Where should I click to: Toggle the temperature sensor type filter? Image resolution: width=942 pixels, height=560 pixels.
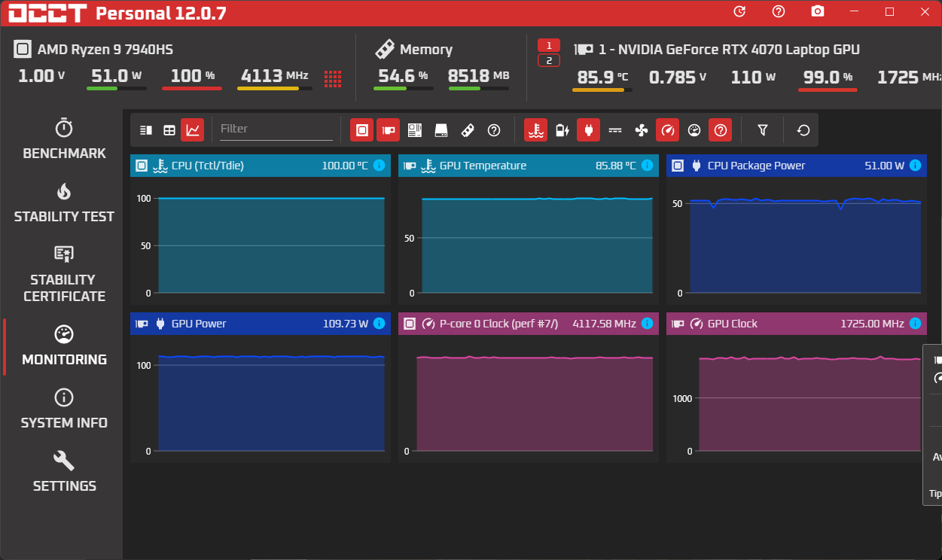(x=536, y=130)
